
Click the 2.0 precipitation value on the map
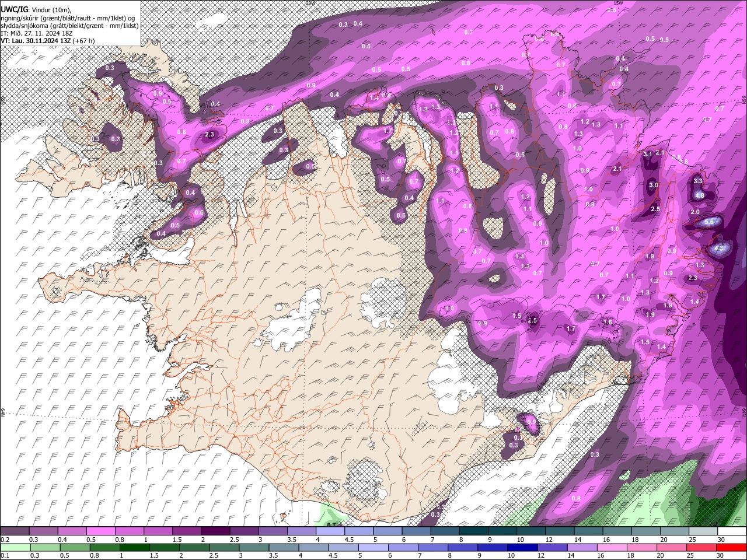[x=695, y=212]
